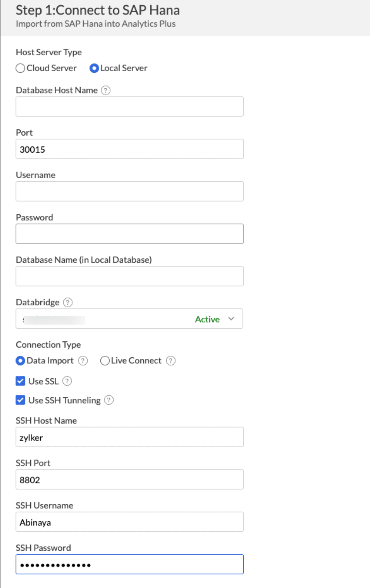The image size is (370, 588).
Task: Open help tooltip for Live Connect
Action: 171,361
